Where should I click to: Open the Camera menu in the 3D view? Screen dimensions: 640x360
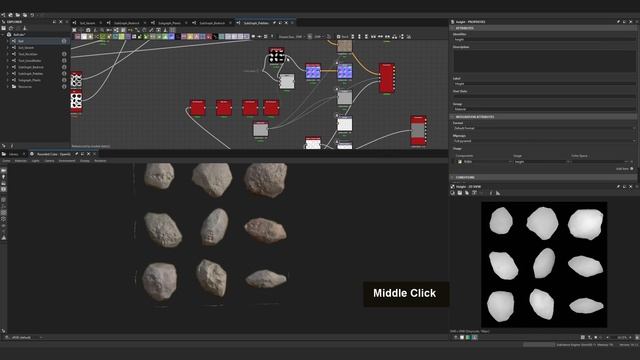point(49,161)
